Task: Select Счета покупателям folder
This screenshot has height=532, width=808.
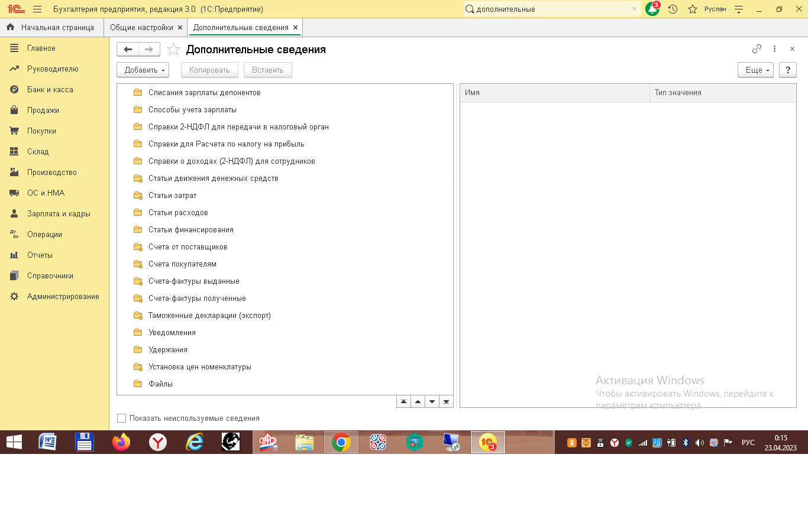Action: (182, 264)
